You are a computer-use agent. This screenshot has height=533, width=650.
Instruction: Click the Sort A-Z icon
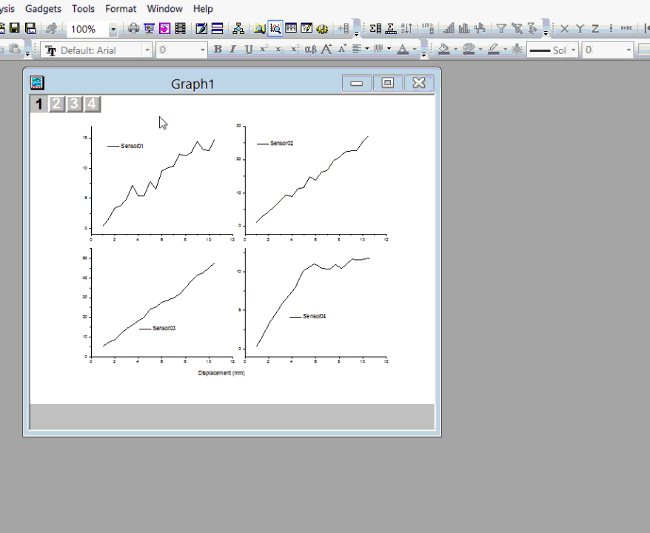click(407, 28)
